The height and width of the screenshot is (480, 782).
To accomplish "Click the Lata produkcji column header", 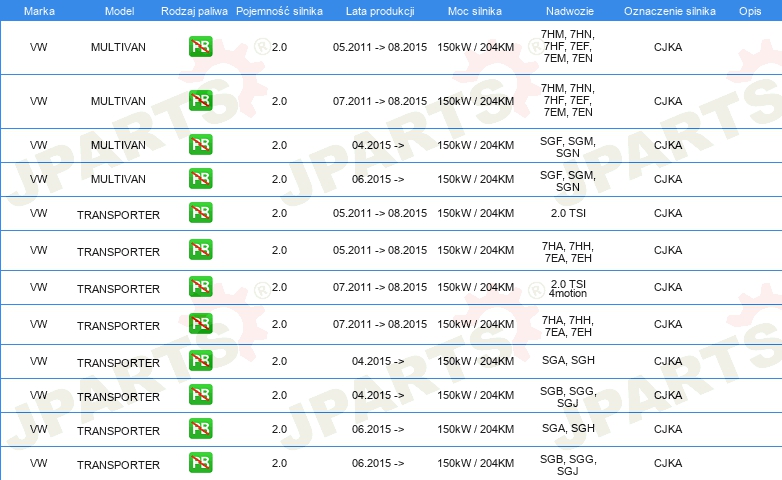I will click(x=379, y=10).
